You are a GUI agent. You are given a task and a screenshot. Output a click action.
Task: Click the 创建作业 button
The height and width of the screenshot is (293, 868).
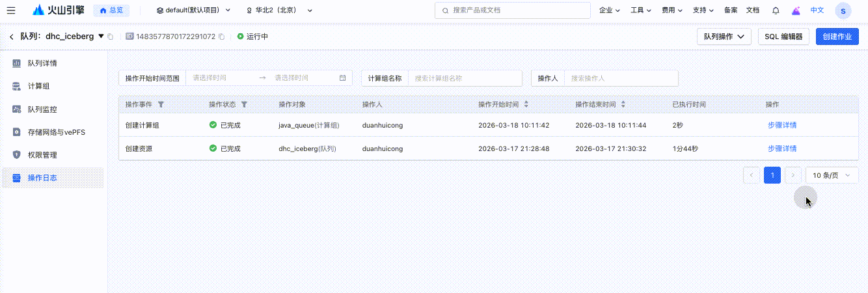pyautogui.click(x=837, y=36)
